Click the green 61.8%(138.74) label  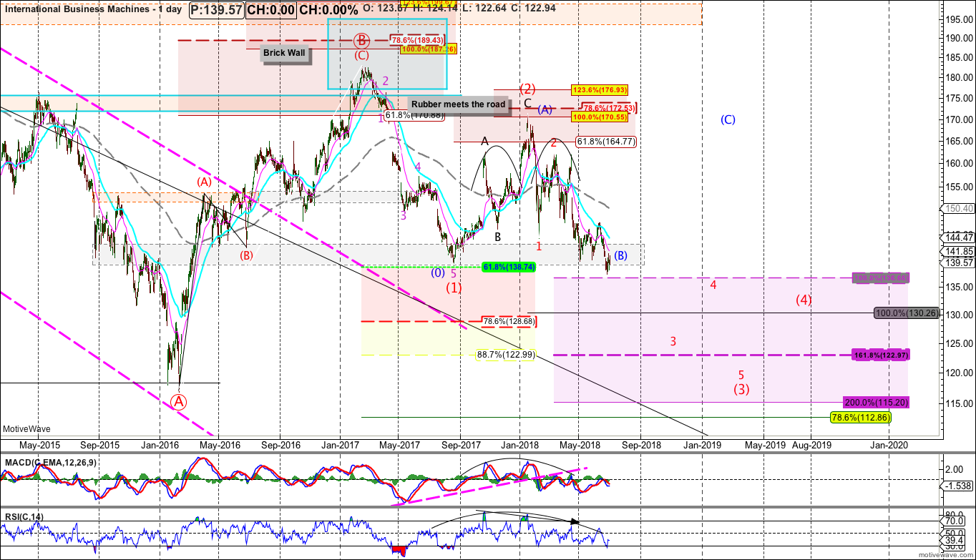click(509, 266)
